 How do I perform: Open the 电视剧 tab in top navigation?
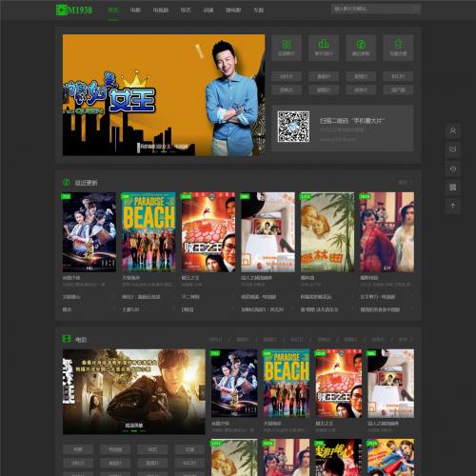point(161,10)
